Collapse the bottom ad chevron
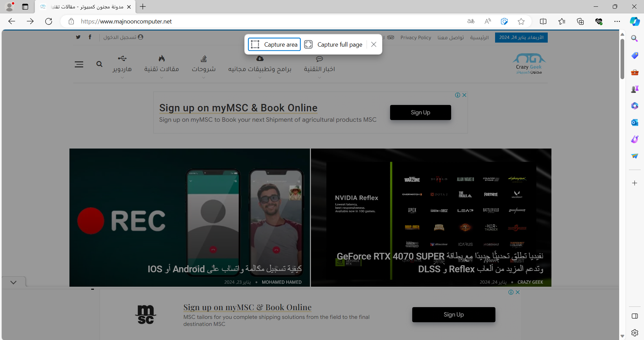Screen dimensions: 644x340 pos(13,282)
